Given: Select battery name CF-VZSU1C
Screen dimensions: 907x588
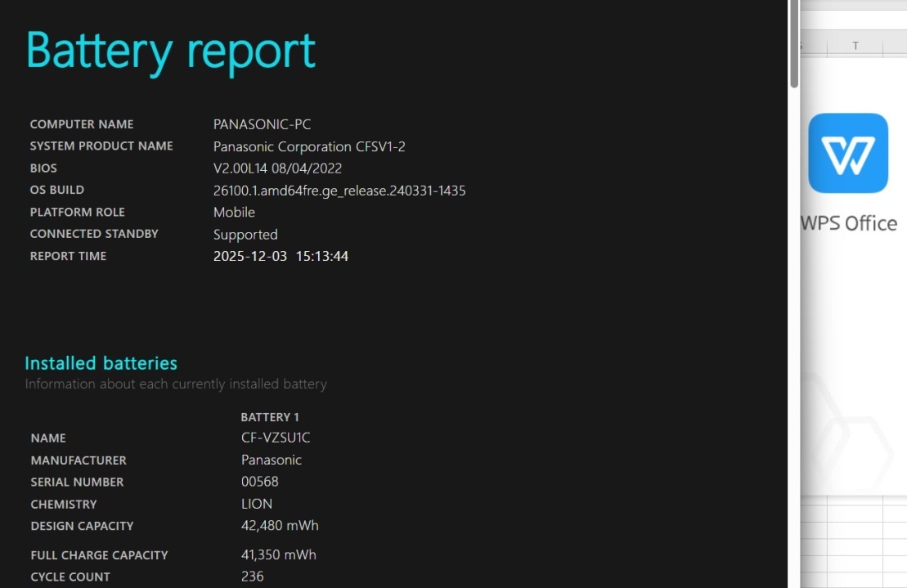Looking at the screenshot, I should pos(276,438).
